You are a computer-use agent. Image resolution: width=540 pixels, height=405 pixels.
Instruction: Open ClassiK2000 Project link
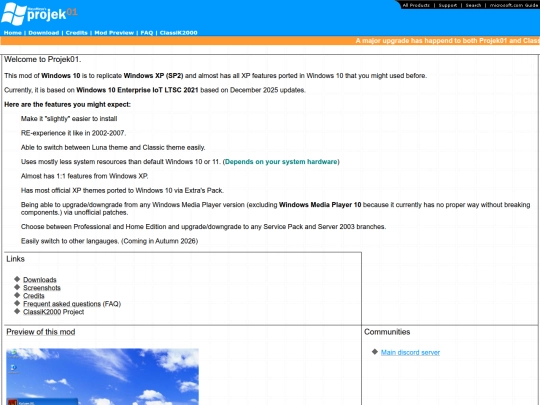tap(53, 312)
